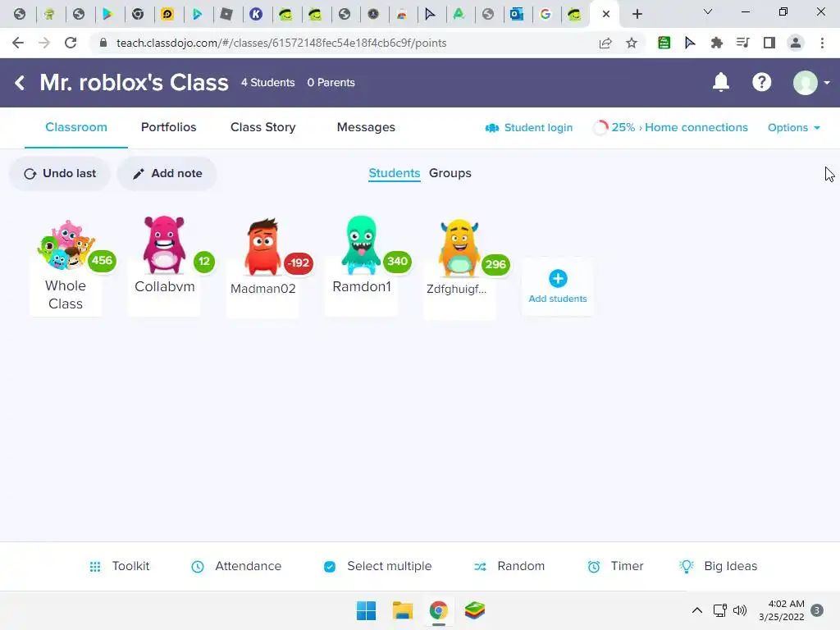
Task: Switch to the Outlook tab
Action: 517,14
